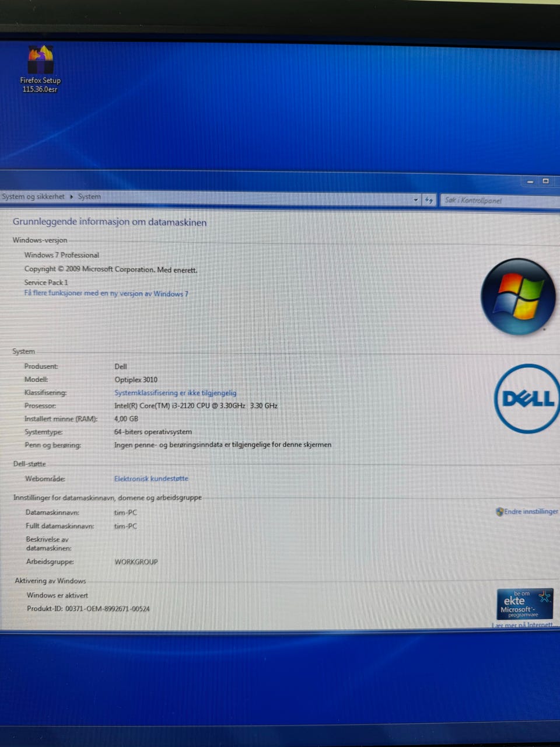This screenshot has width=560, height=747.
Task: Click the 64-biters operativsystem value
Action: tap(153, 432)
